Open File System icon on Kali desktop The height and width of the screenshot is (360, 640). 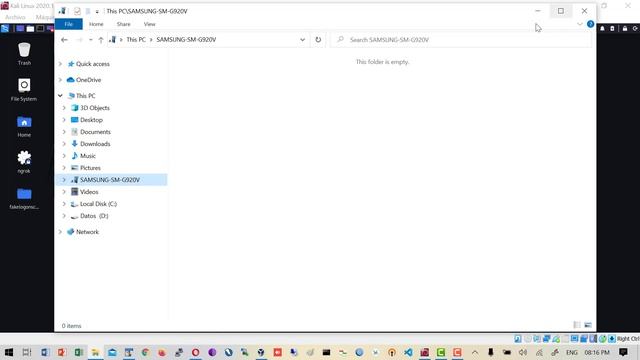(x=24, y=90)
